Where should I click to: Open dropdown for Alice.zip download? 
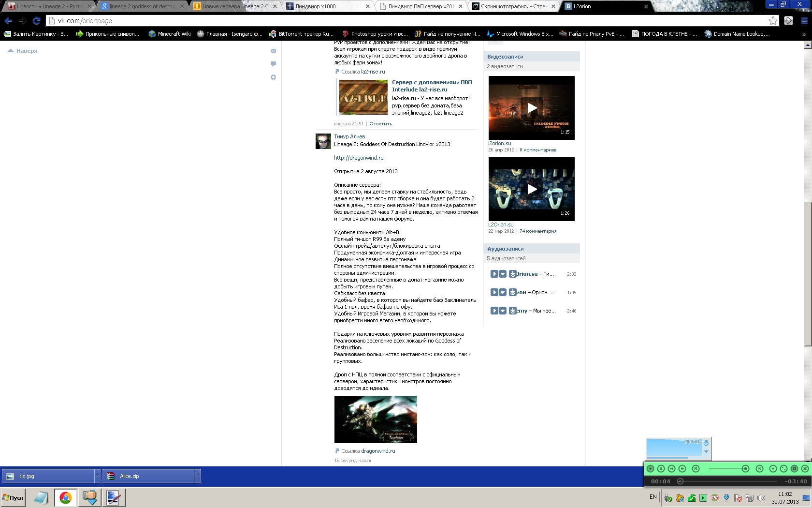[197, 476]
